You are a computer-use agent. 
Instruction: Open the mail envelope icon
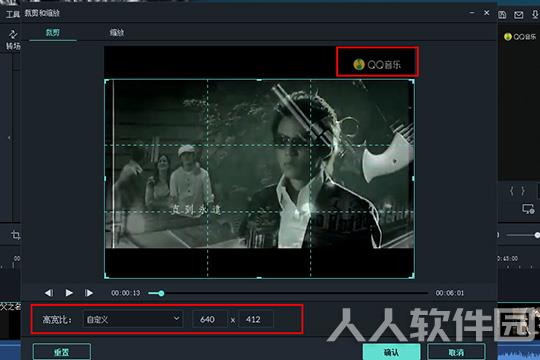(518, 14)
